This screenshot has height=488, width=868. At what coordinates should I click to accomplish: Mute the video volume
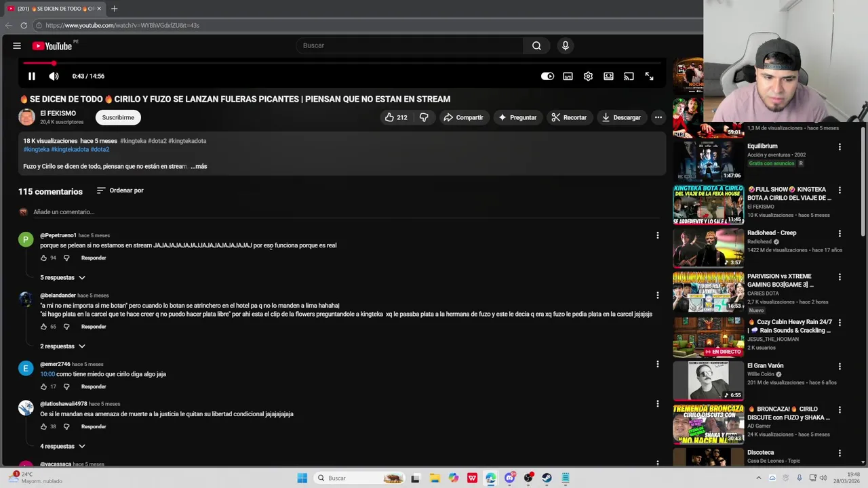point(54,76)
